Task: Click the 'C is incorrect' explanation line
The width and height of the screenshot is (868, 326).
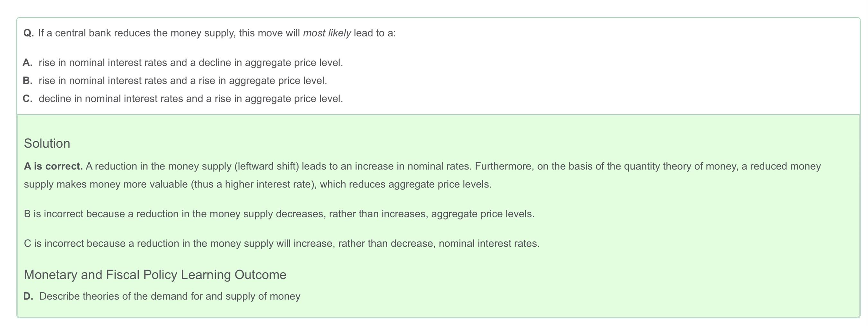Action: tap(282, 244)
